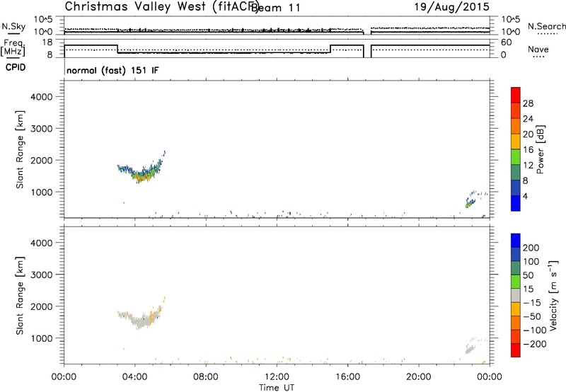
Task: Click the frequency step-down line at 03:00
Action: point(117,49)
